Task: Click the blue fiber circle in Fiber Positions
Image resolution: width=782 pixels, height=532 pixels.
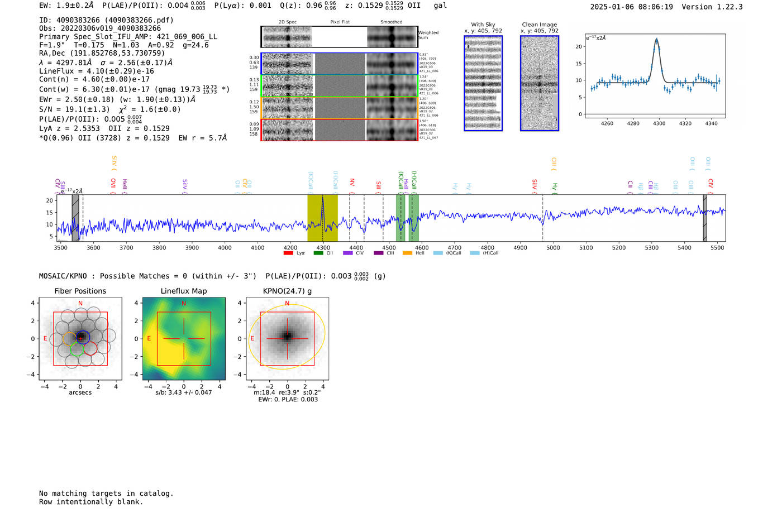Action: 83,337
